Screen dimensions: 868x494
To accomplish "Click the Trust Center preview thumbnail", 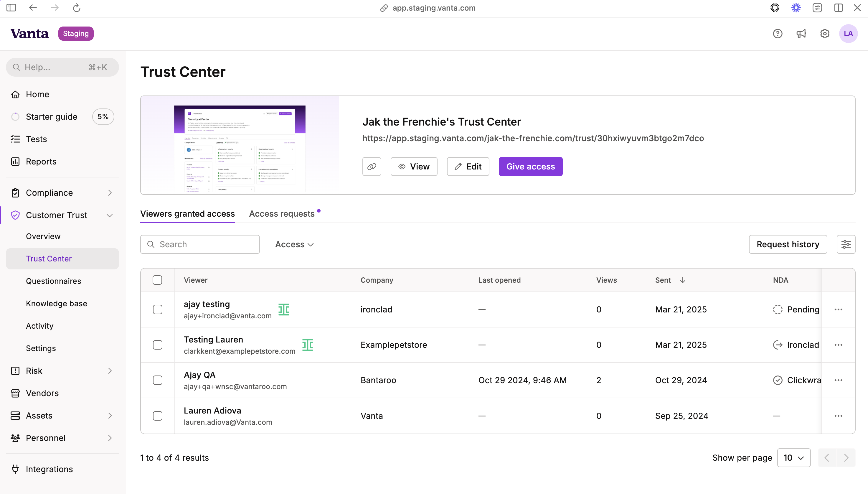I will 239,149.
